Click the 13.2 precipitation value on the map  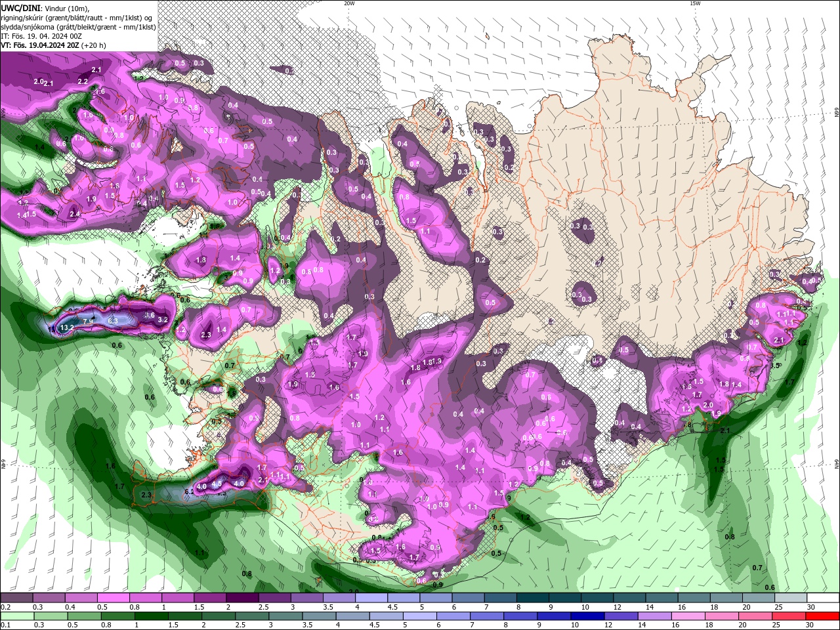click(66, 327)
